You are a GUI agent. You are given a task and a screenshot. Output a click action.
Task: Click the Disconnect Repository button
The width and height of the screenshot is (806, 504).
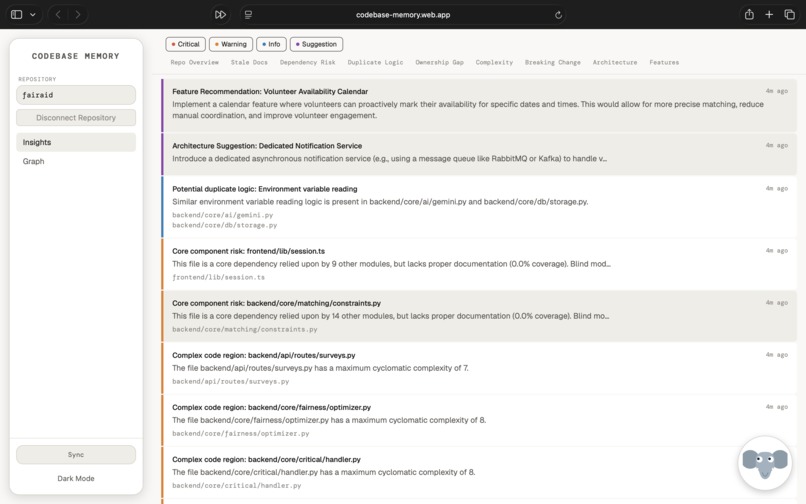76,118
